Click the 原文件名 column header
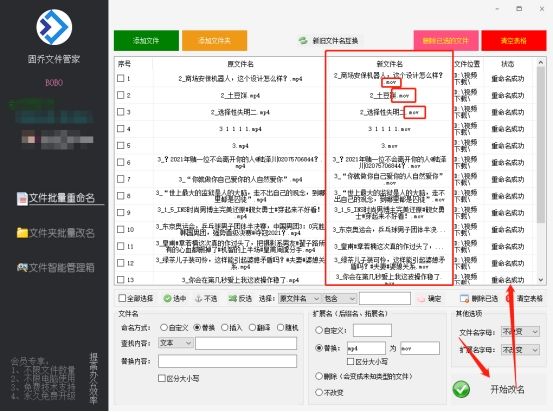The height and width of the screenshot is (412, 553). [x=241, y=64]
